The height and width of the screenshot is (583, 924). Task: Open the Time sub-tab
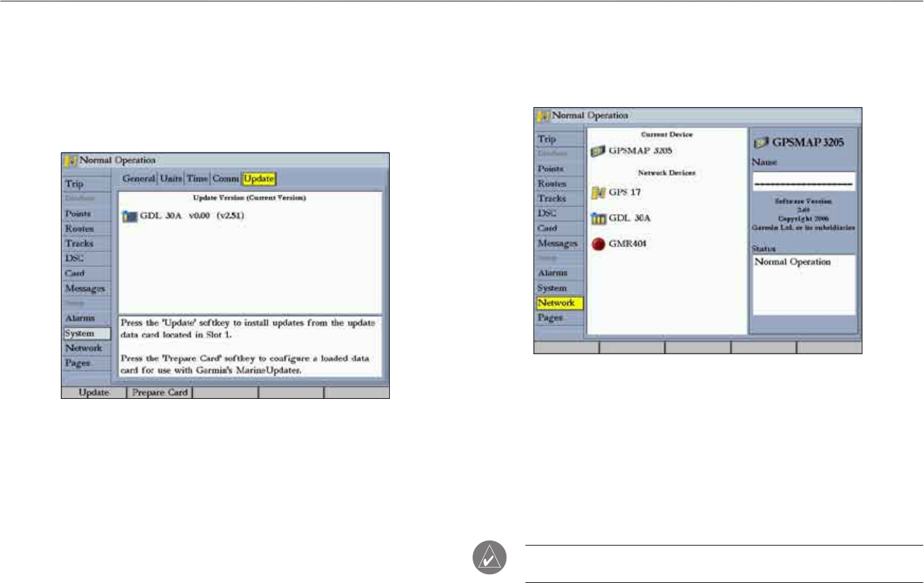tap(197, 178)
